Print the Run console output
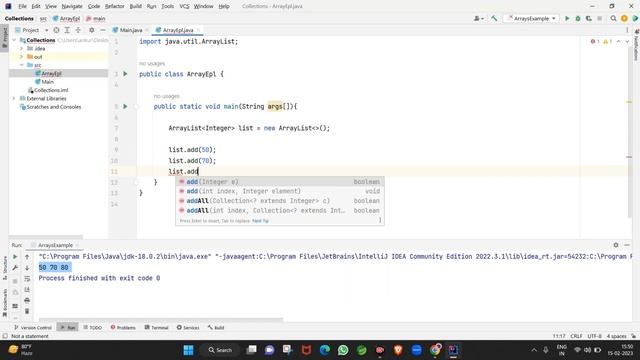 27,300
